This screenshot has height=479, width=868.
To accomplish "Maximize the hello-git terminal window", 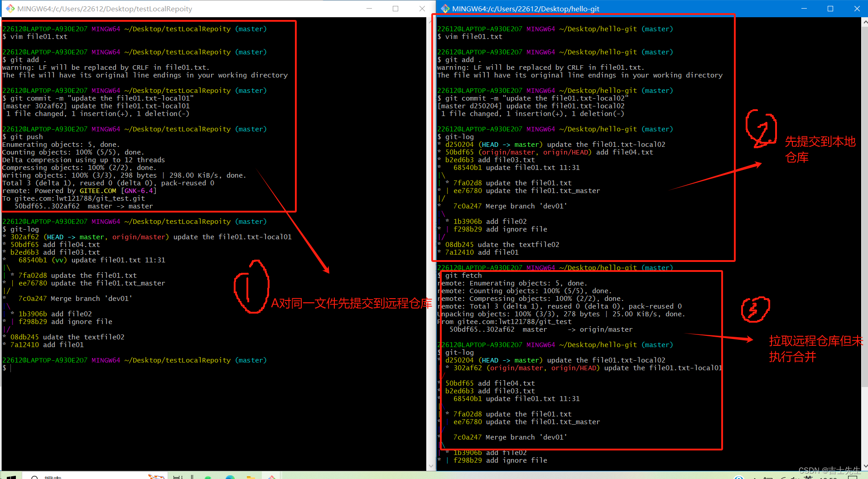I will coord(830,9).
